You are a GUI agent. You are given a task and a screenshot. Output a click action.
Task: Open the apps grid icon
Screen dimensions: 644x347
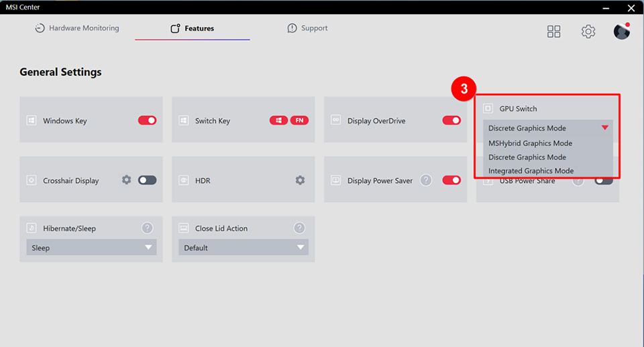coord(553,31)
